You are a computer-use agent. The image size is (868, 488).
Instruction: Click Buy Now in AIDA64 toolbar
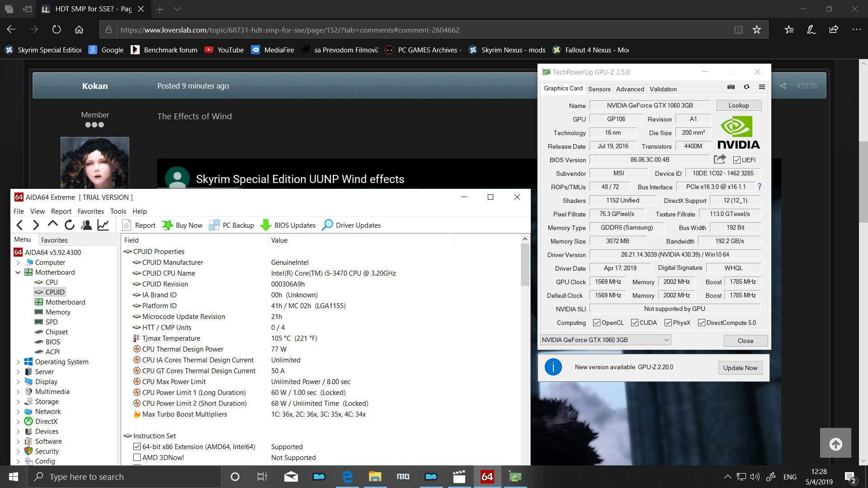pyautogui.click(x=182, y=225)
